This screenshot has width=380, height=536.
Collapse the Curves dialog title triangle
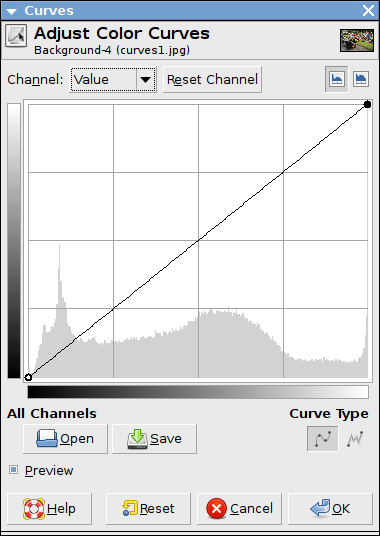[11, 11]
